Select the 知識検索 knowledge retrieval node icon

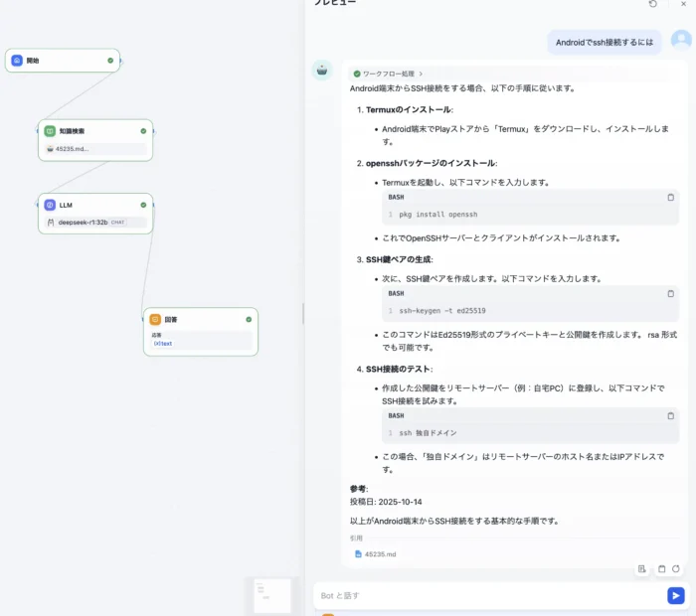50,131
